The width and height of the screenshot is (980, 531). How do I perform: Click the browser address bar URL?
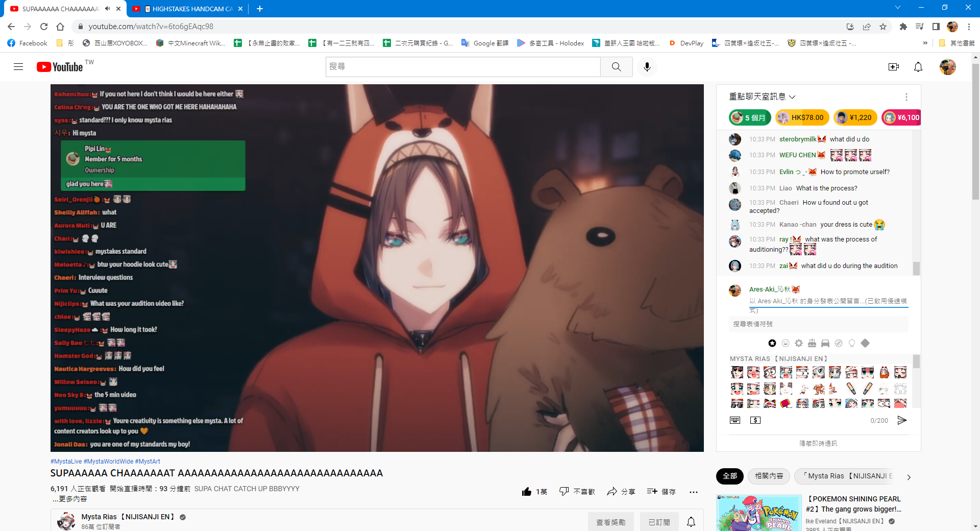(x=151, y=27)
